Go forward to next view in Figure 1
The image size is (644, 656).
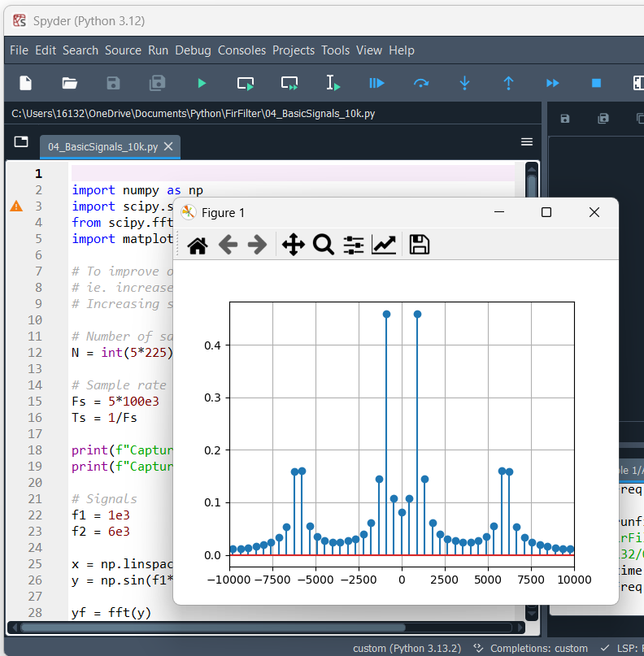257,245
